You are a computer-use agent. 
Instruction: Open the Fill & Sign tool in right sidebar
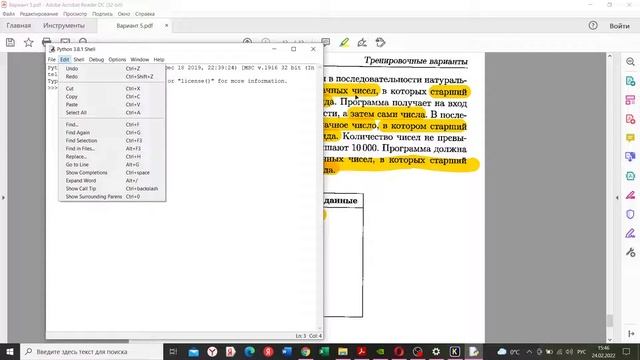630,233
